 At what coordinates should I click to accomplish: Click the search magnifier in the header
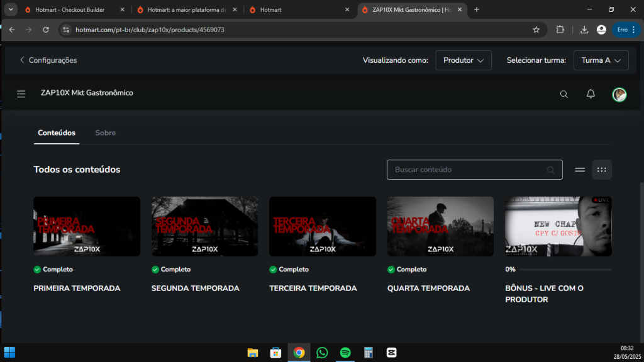[564, 94]
